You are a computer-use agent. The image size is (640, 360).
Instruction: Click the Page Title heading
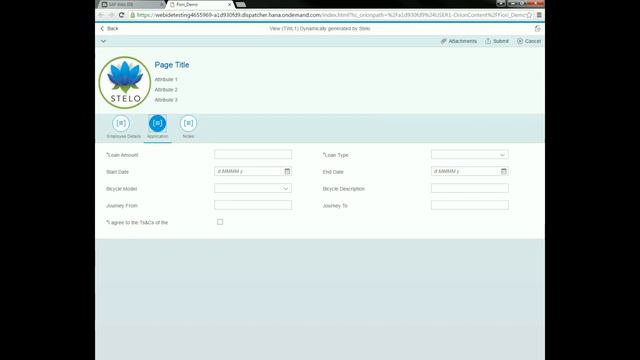coord(172,65)
